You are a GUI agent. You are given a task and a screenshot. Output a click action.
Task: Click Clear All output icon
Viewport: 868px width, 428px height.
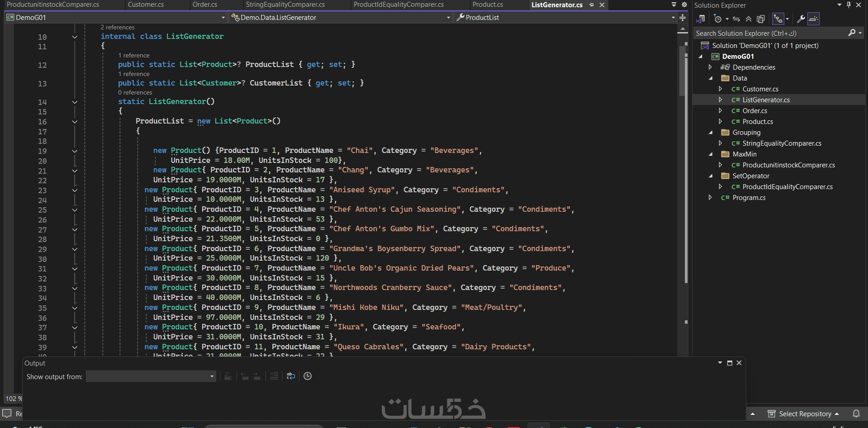coord(274,376)
